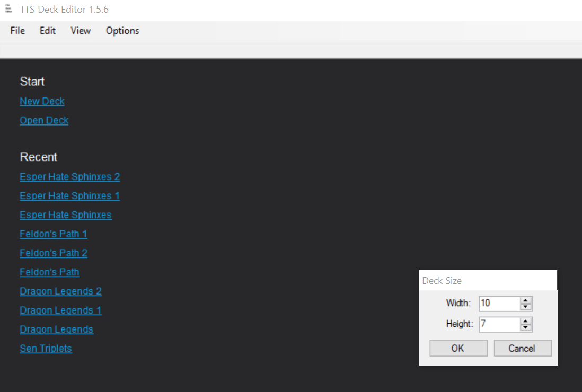Click into the Width input field
Image resolution: width=582 pixels, height=392 pixels.
(498, 304)
